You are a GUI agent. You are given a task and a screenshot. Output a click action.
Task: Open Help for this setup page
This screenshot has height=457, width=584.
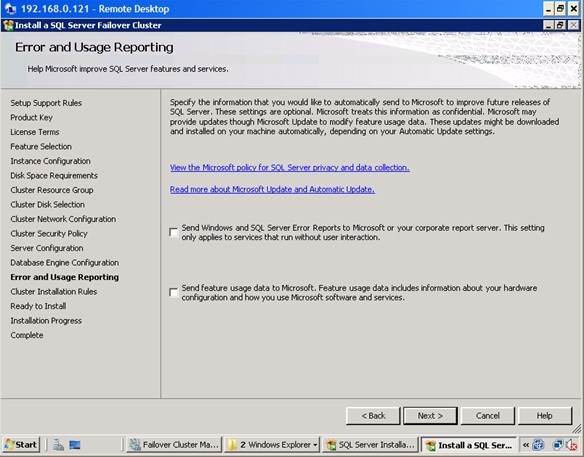click(545, 416)
